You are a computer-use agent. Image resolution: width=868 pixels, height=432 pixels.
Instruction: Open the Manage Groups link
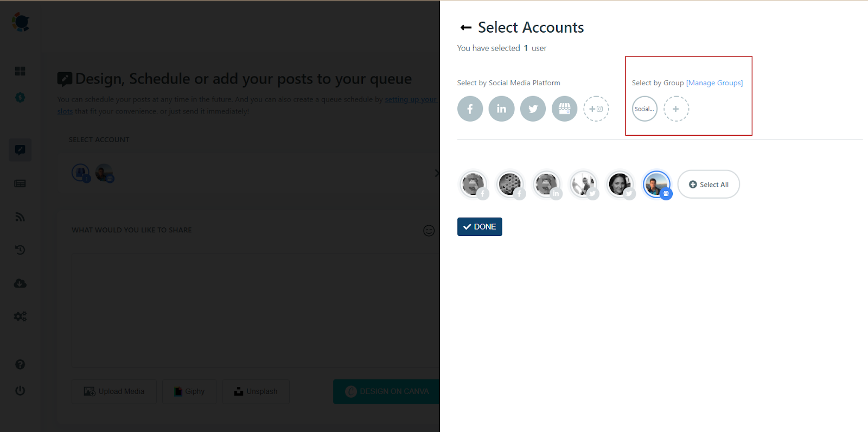click(x=714, y=83)
